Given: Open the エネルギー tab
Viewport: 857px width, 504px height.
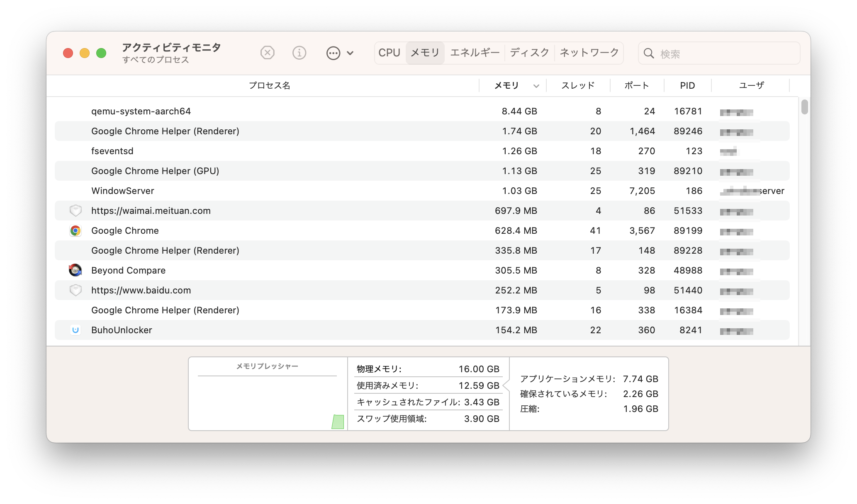Looking at the screenshot, I should (x=475, y=53).
